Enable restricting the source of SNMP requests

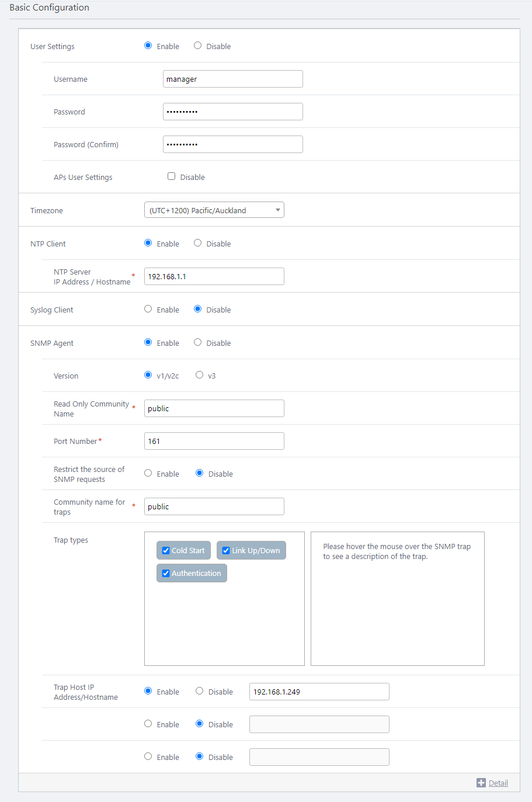point(148,473)
